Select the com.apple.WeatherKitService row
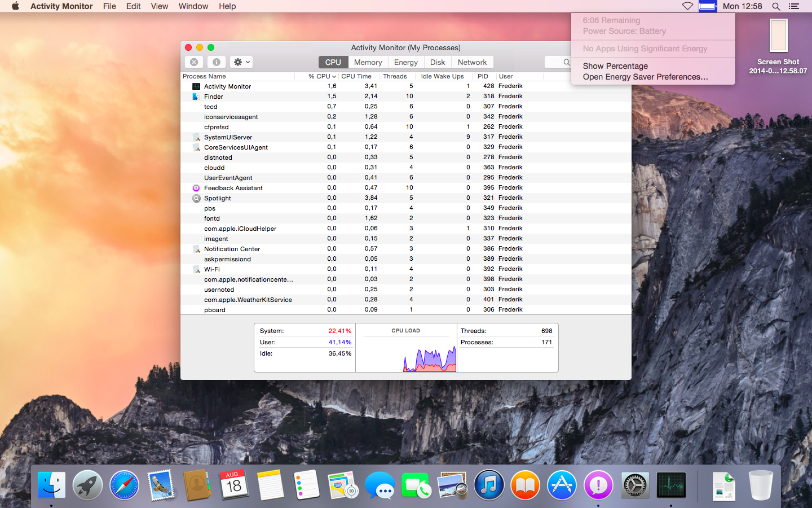Viewport: 812px width, 508px height. click(x=406, y=300)
